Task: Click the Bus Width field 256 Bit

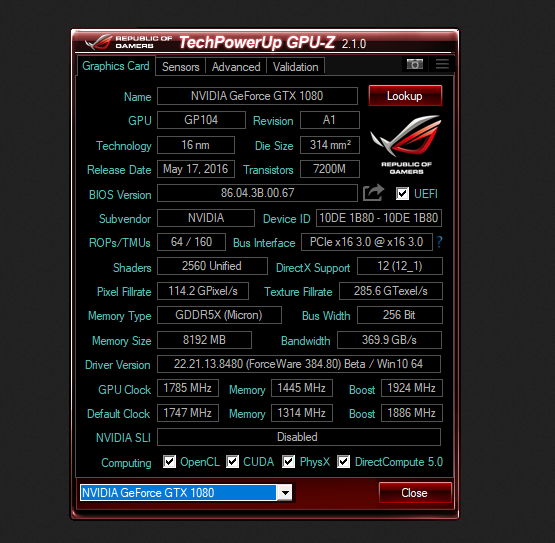Action: pyautogui.click(x=400, y=315)
